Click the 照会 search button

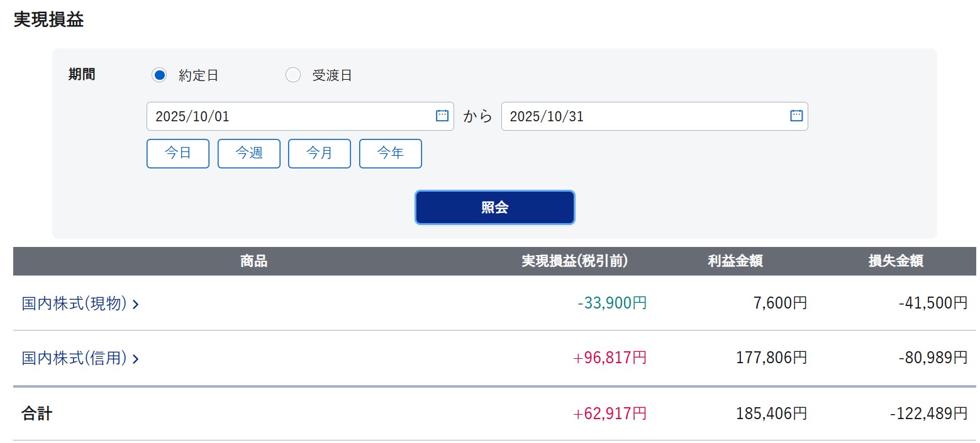click(495, 208)
